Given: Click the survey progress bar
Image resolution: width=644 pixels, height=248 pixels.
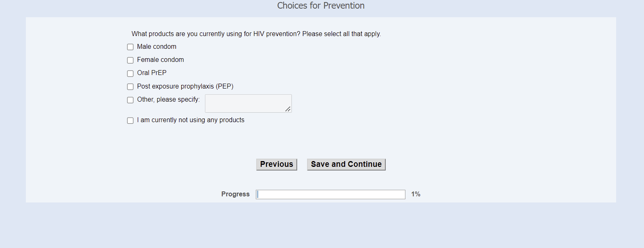Looking at the screenshot, I should click(x=330, y=194).
